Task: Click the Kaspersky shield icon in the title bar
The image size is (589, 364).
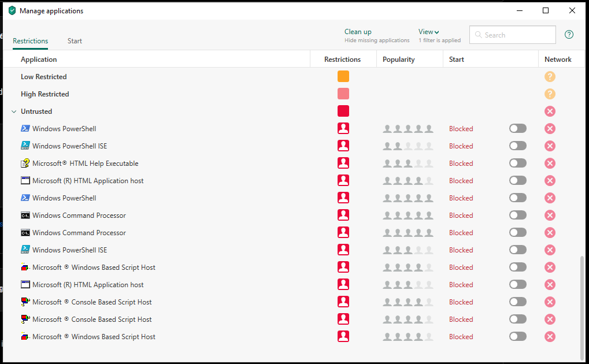Action: (12, 10)
